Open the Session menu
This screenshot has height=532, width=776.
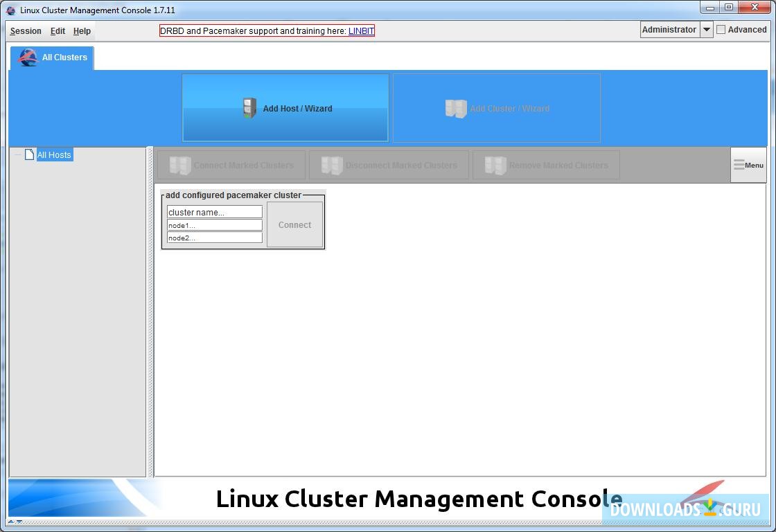tap(26, 30)
